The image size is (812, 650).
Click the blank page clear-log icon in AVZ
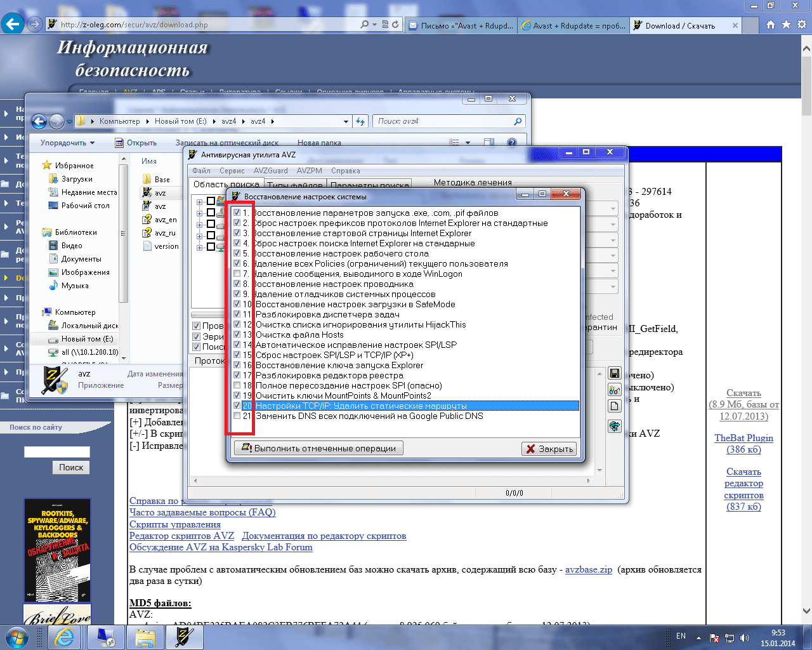(x=614, y=406)
